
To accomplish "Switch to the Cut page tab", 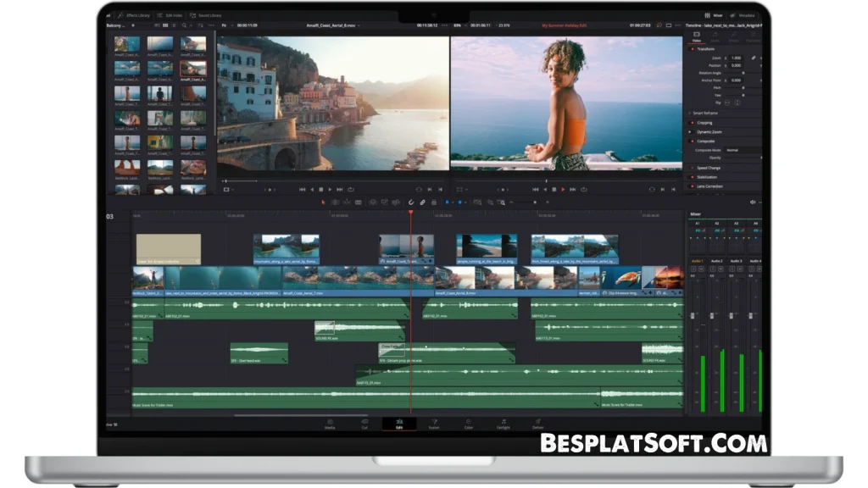I will coord(364,425).
